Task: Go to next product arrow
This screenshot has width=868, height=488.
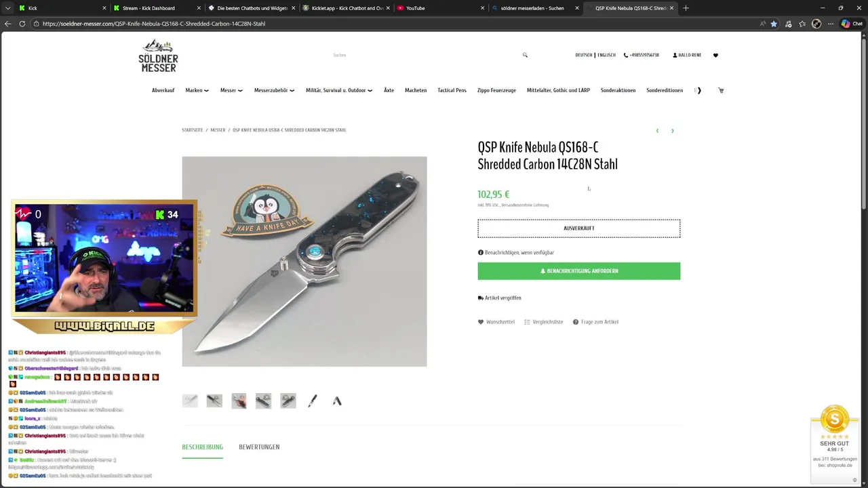Action: [x=673, y=131]
